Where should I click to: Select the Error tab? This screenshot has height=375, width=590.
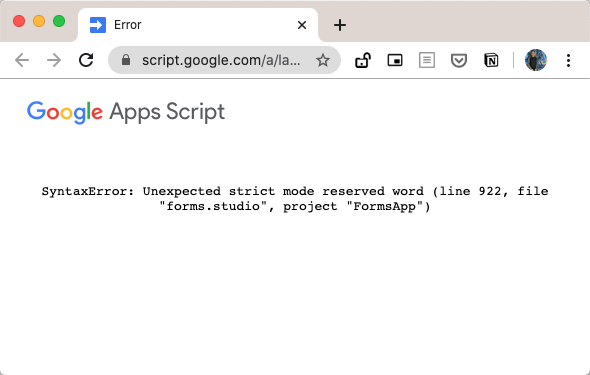click(x=198, y=25)
